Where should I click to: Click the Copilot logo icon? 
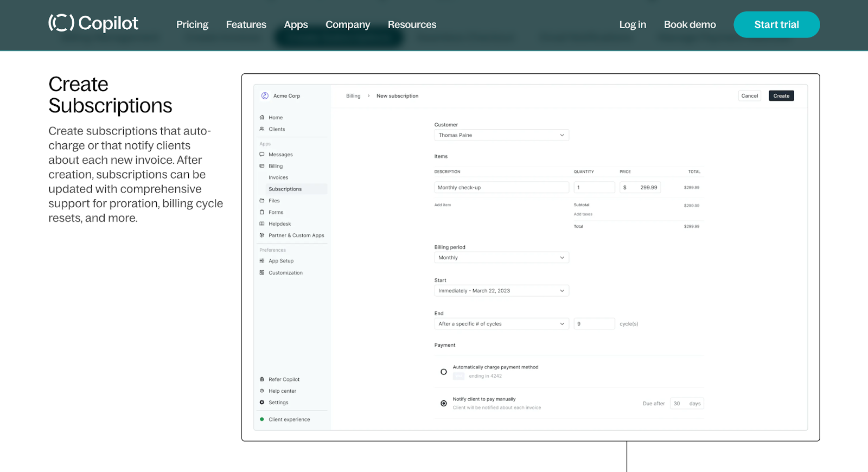click(61, 23)
